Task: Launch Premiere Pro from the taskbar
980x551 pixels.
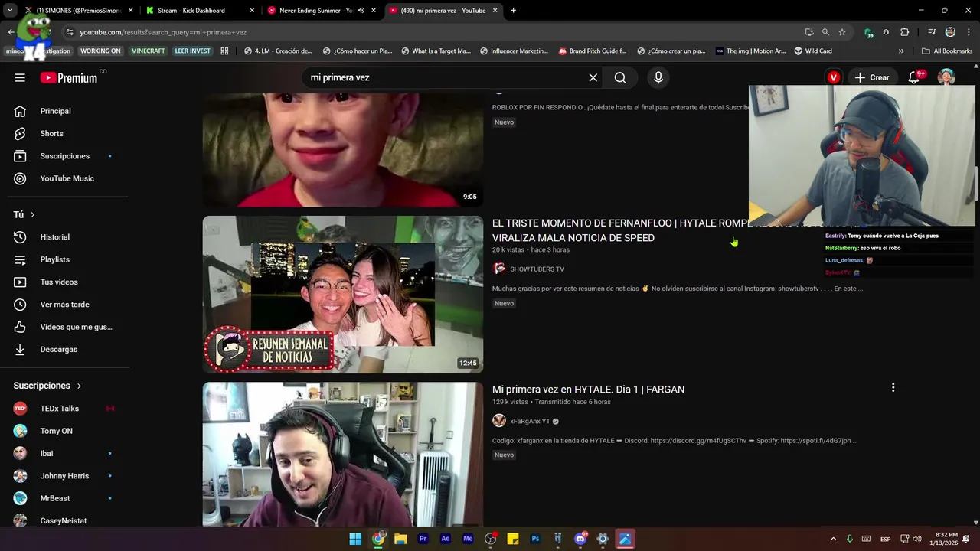Action: point(423,539)
